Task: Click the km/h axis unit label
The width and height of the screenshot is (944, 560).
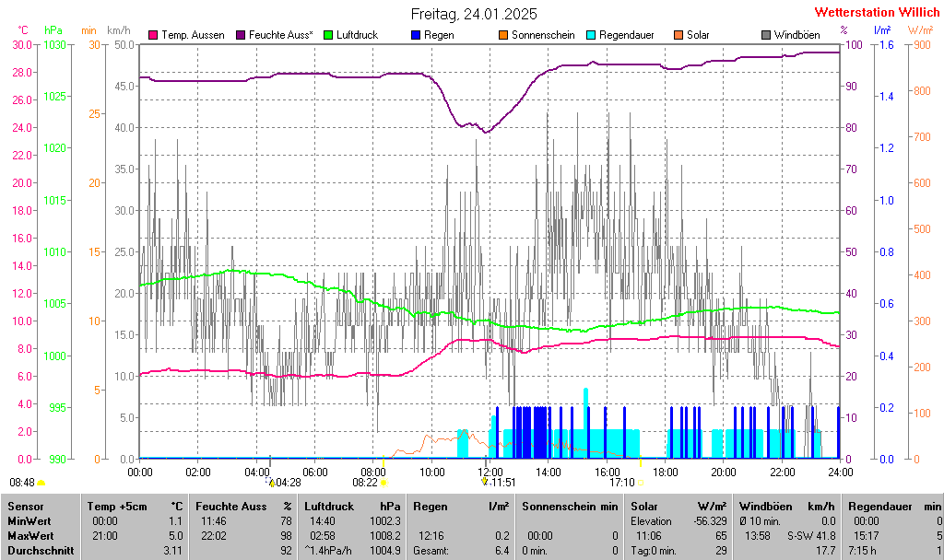Action: coord(119,30)
